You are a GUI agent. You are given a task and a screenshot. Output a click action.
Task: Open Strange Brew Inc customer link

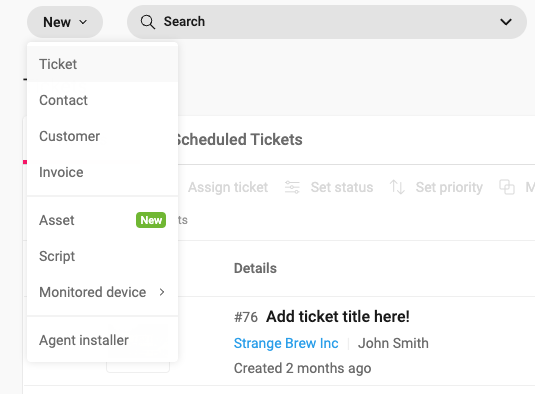(x=286, y=343)
